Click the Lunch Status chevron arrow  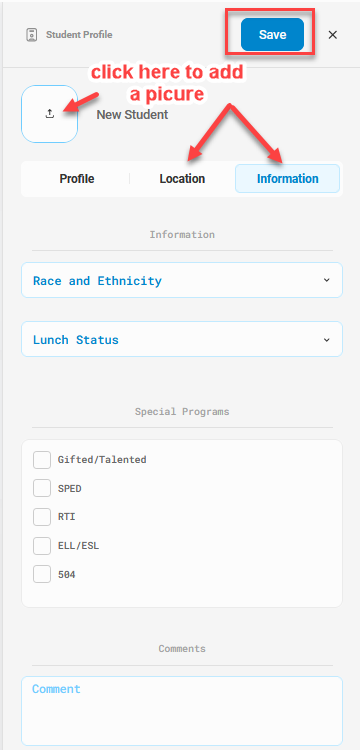point(327,340)
